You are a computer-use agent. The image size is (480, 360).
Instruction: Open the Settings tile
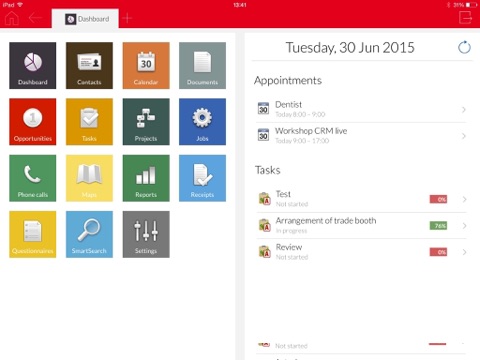(x=146, y=234)
